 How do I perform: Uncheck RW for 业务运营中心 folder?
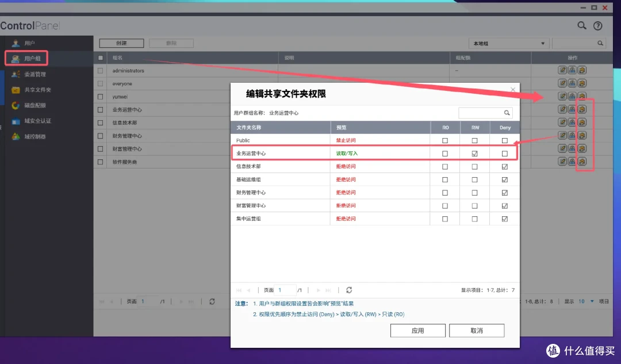tap(474, 154)
